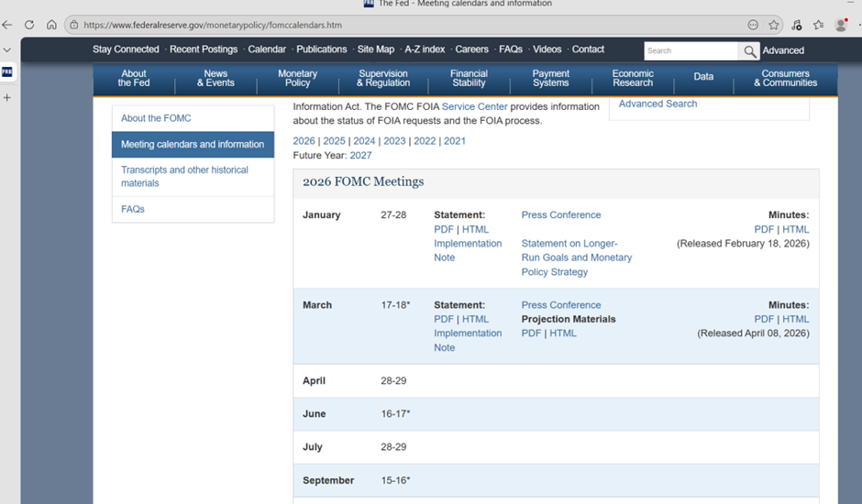
Task: Open January Statement HTML link
Action: click(475, 230)
